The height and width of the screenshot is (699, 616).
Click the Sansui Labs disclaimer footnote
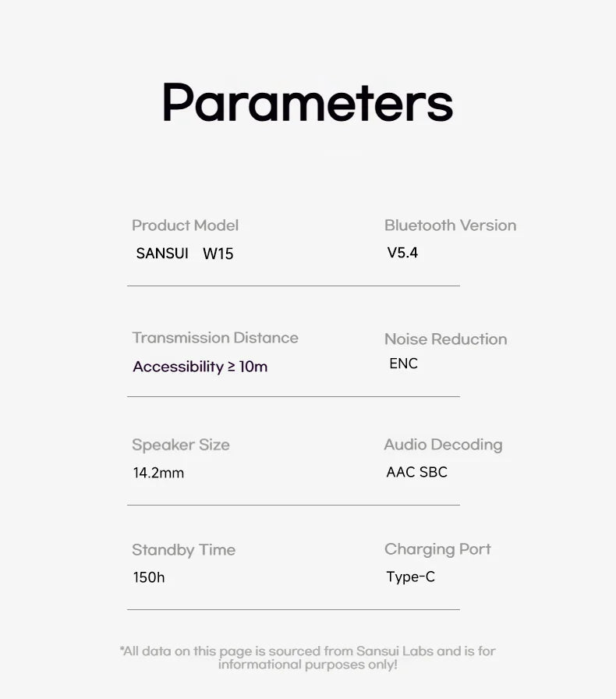[x=307, y=658]
